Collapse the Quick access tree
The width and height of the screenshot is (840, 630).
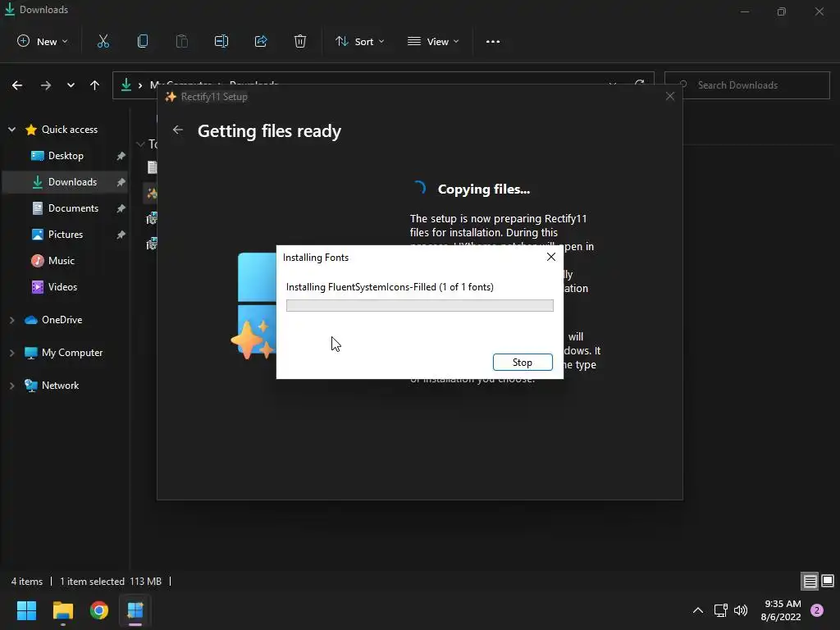point(11,129)
